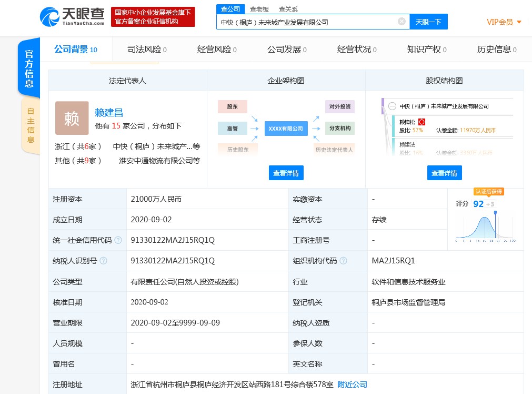Clear the search box with the X icon

tap(401, 22)
